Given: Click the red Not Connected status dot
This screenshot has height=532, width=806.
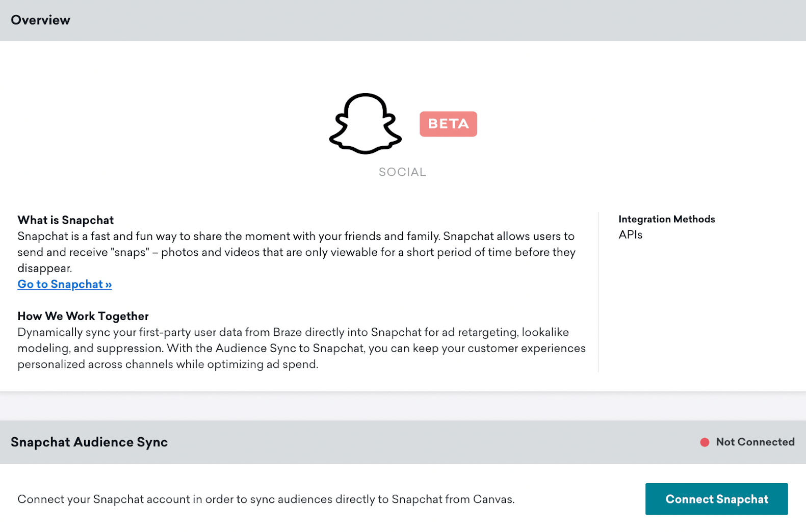Looking at the screenshot, I should coord(705,442).
